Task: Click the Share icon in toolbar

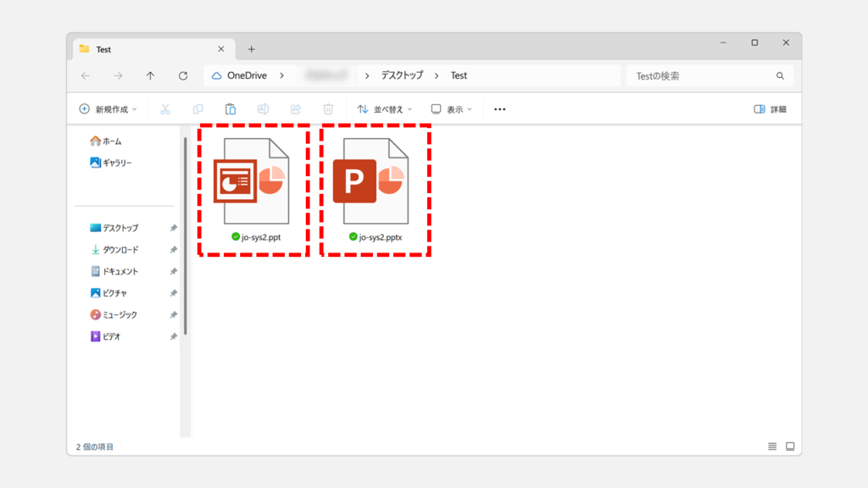Action: 296,109
